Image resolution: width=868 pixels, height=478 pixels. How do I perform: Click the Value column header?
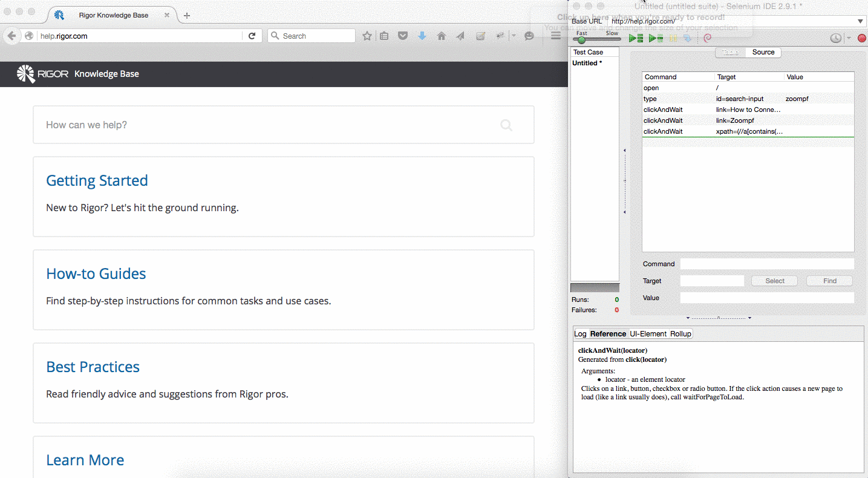pyautogui.click(x=819, y=77)
